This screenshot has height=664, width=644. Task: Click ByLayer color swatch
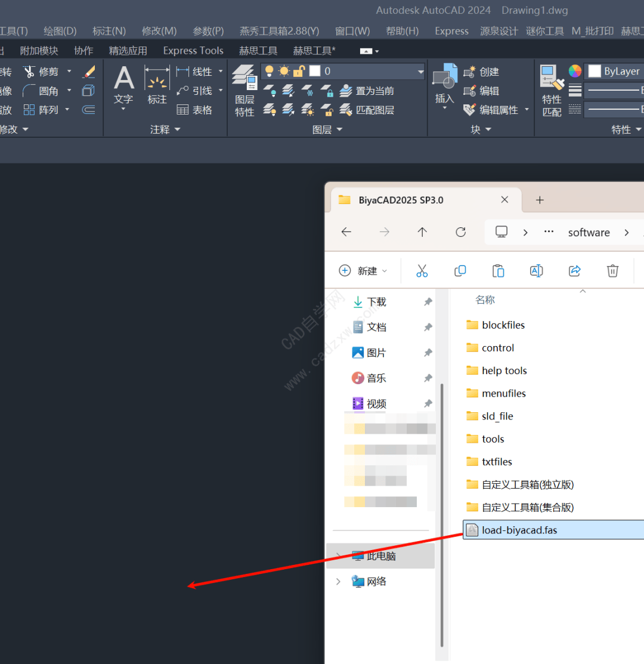[595, 71]
